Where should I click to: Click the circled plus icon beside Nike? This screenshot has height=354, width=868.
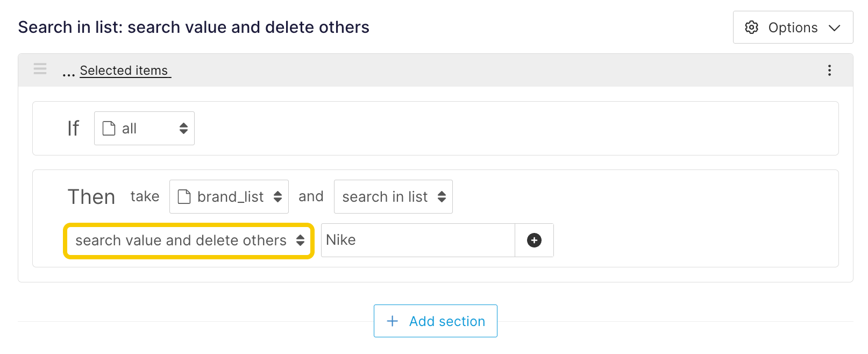click(534, 240)
